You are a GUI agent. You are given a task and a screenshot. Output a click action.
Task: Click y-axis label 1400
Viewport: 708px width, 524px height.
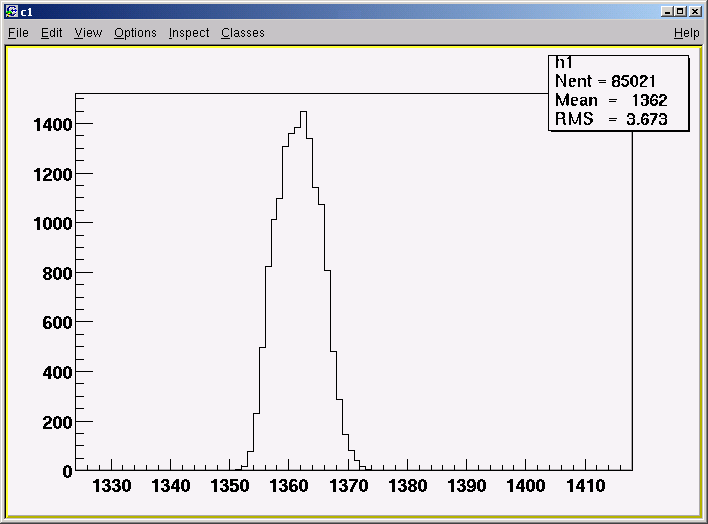53,125
